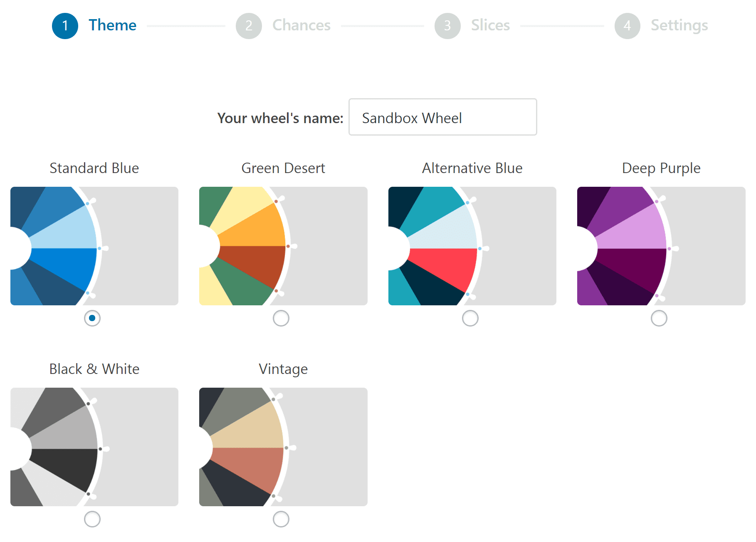Click the Deep Purple wheel preview
Image resolution: width=756 pixels, height=542 pixels.
click(x=661, y=246)
